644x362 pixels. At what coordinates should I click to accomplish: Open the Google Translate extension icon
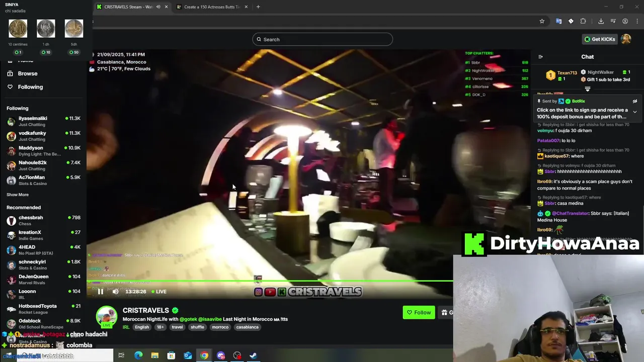(x=558, y=21)
